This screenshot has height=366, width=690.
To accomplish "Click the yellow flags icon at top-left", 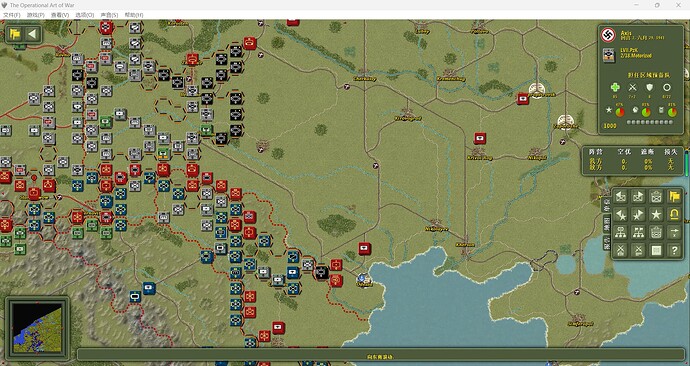I will [15, 34].
